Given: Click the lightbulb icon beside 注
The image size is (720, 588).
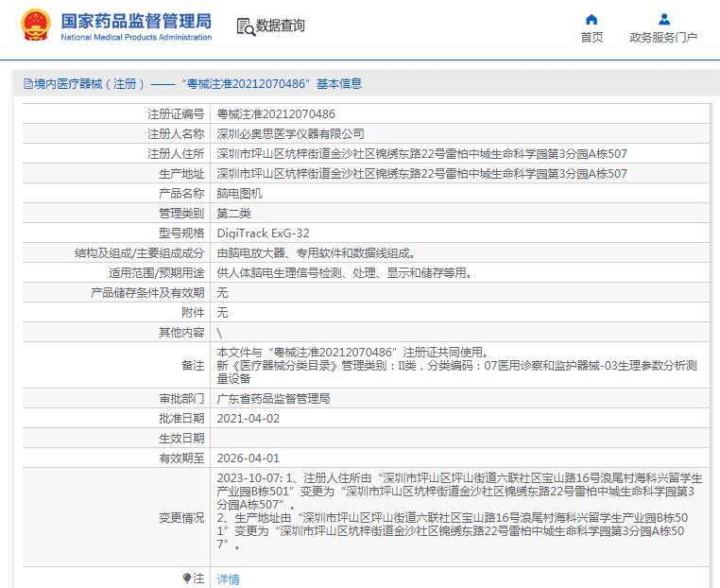Looking at the screenshot, I should pyautogui.click(x=186, y=578).
